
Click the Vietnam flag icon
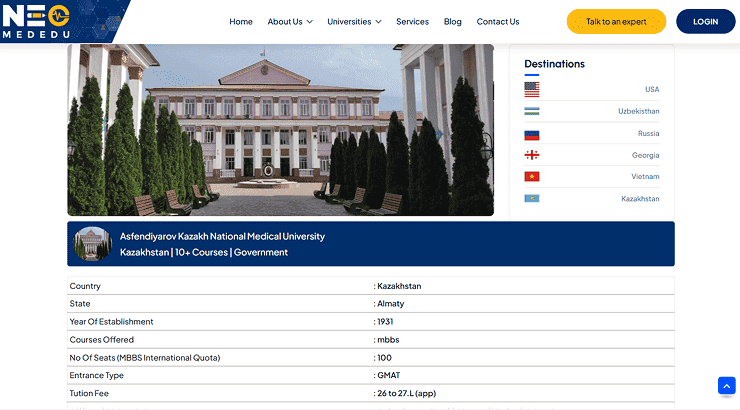pos(532,177)
